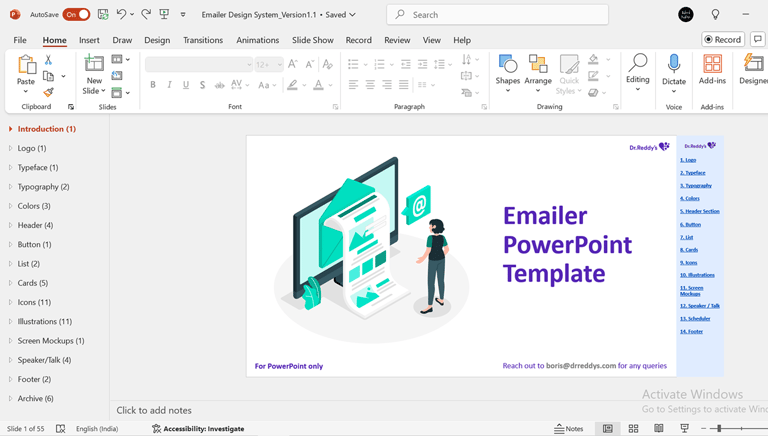Toggle the Notes pane button
Screen dimensions: 768x436
click(x=569, y=429)
